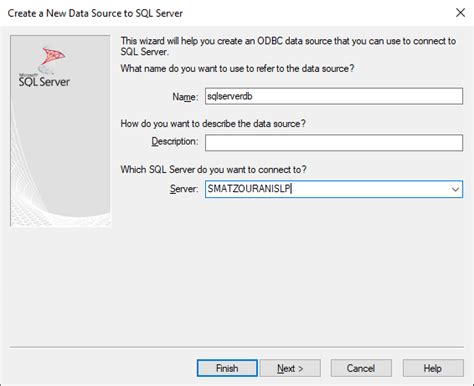
Task: Expand the Server dropdown arrow
Action: point(455,189)
